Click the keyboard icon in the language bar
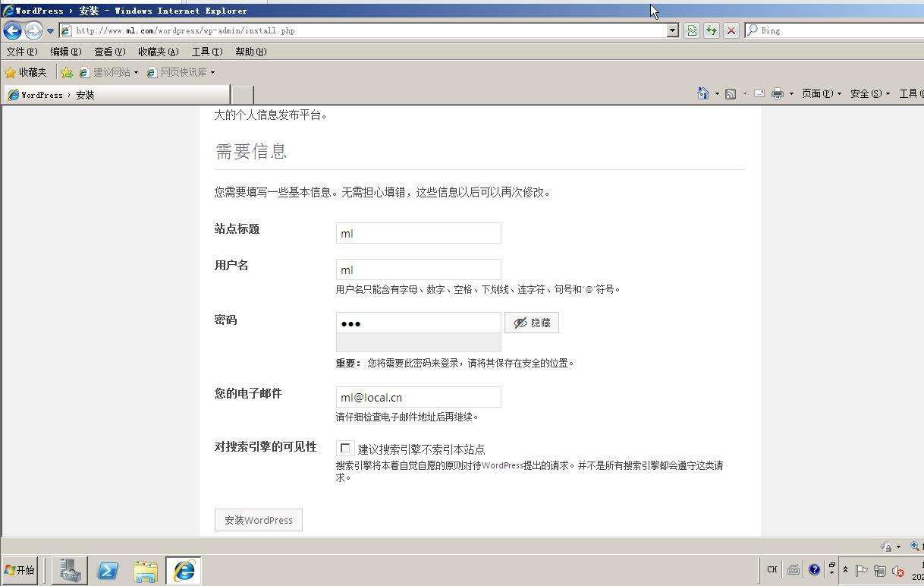 [794, 569]
